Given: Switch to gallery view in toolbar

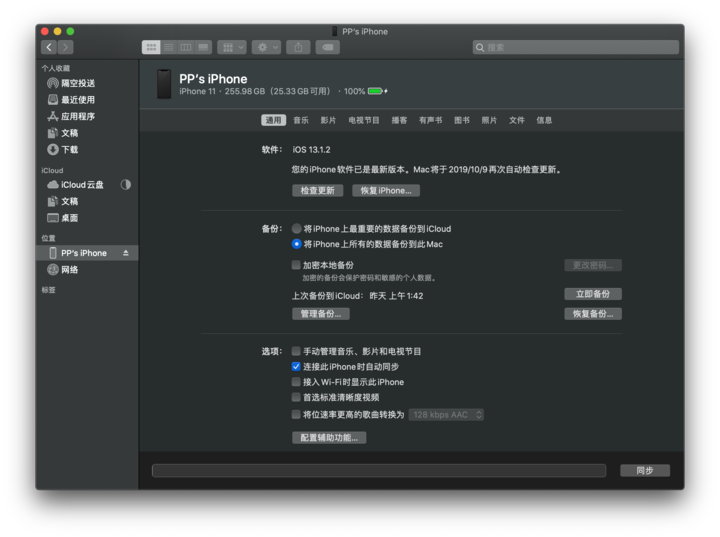Looking at the screenshot, I should pyautogui.click(x=203, y=47).
